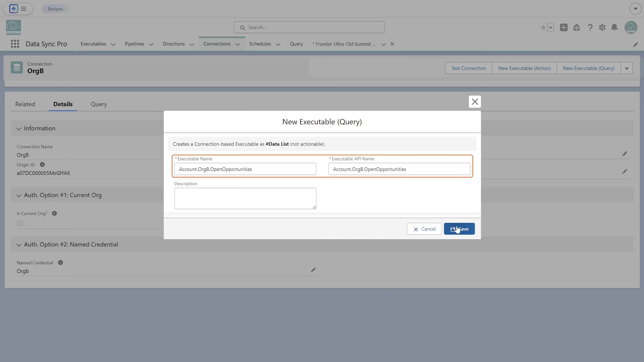Click the Data Sync Pro elephant logo

[13, 27]
